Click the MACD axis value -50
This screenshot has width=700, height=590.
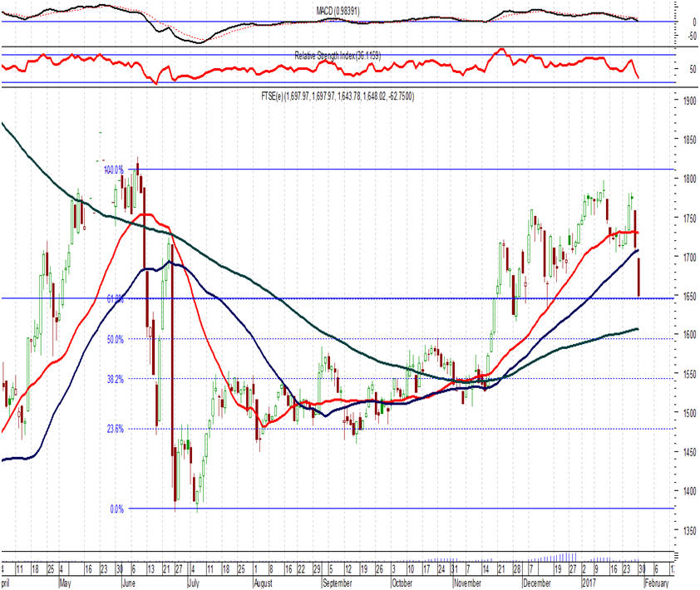point(692,37)
